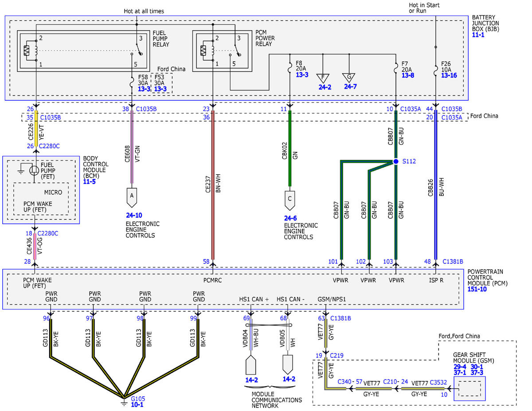Select the HS1 CAN + label
This screenshot has height=411, width=532.
pos(254,299)
